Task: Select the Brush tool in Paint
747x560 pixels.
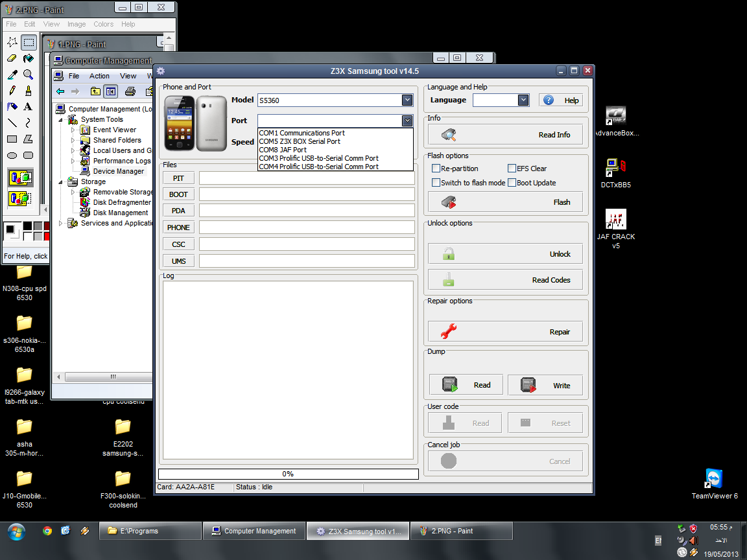Action: (29, 91)
